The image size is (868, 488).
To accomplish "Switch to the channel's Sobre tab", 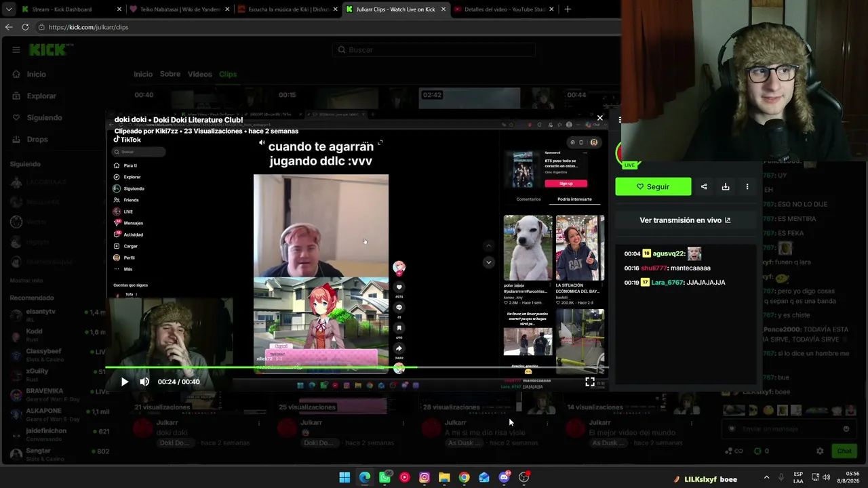I will click(170, 74).
